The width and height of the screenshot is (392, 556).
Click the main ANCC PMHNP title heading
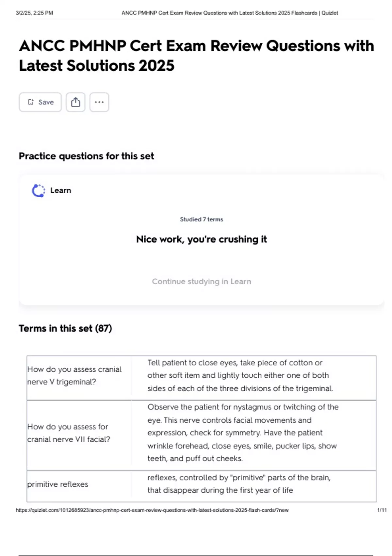click(196, 55)
